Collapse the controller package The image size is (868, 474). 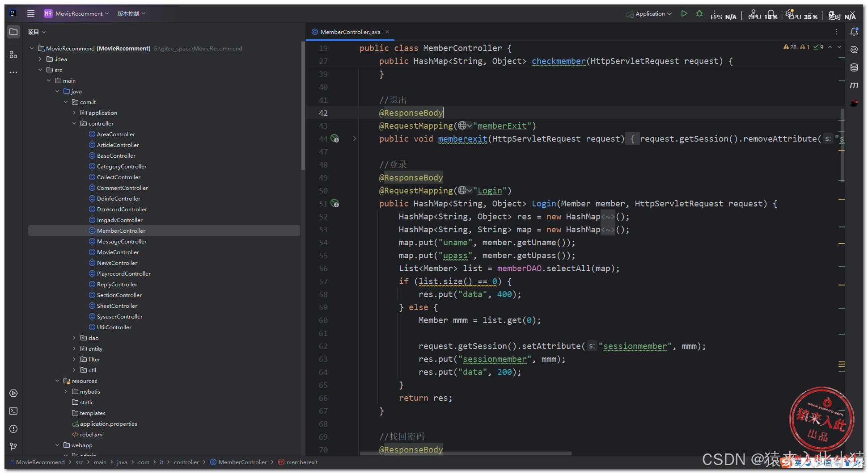point(74,123)
